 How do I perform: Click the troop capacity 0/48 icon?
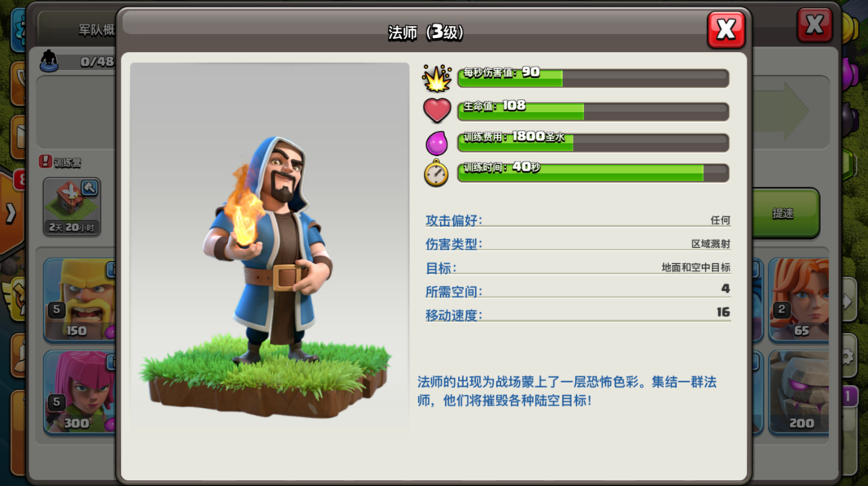click(x=50, y=61)
